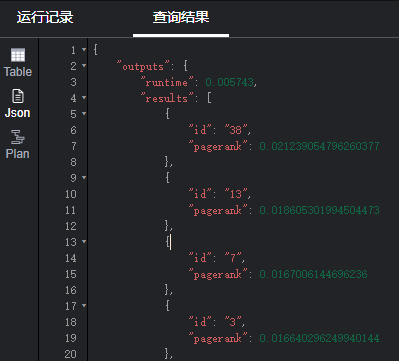Click the pagerank value 0.016640296249940144
This screenshot has width=399, height=361.
319,338
